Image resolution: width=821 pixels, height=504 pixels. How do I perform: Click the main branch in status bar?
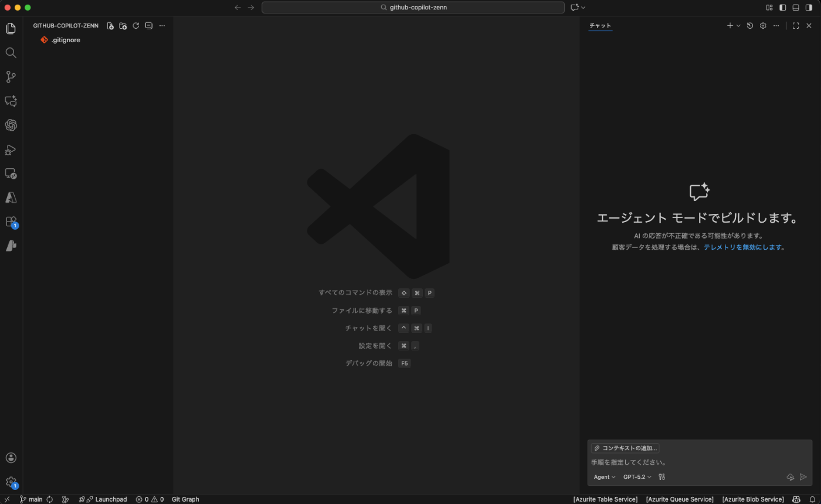tap(32, 499)
